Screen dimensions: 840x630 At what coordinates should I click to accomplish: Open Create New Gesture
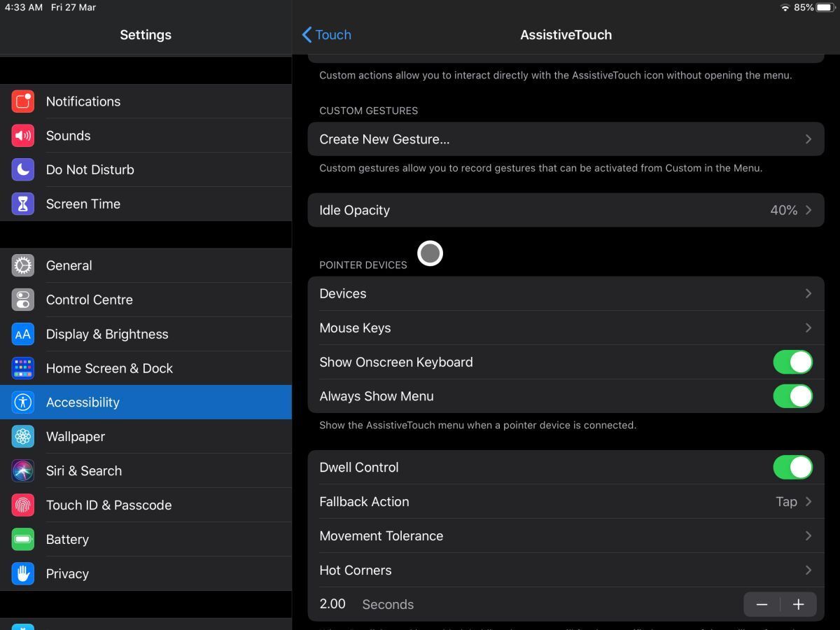coord(566,139)
